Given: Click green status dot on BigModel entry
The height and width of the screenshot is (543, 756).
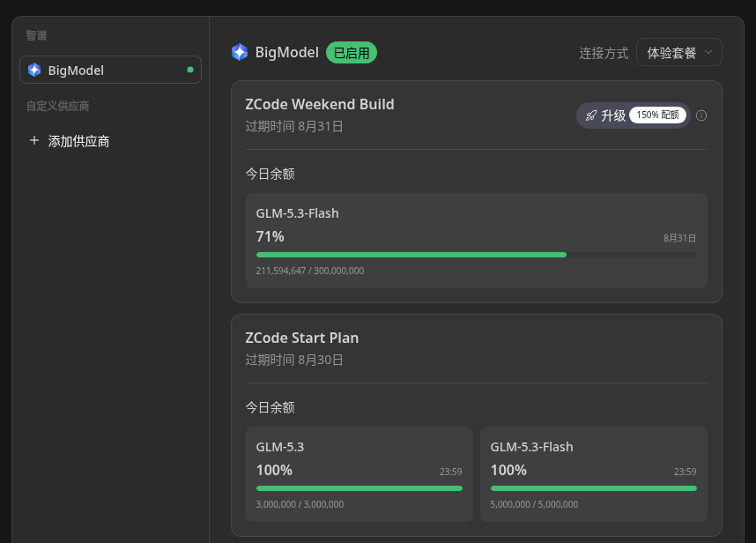Looking at the screenshot, I should tap(190, 70).
